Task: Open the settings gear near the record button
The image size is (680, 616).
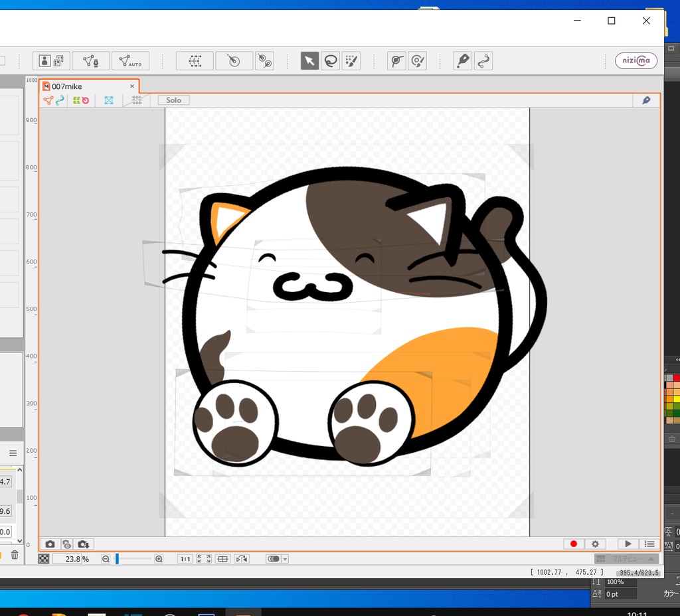Action: coord(594,544)
